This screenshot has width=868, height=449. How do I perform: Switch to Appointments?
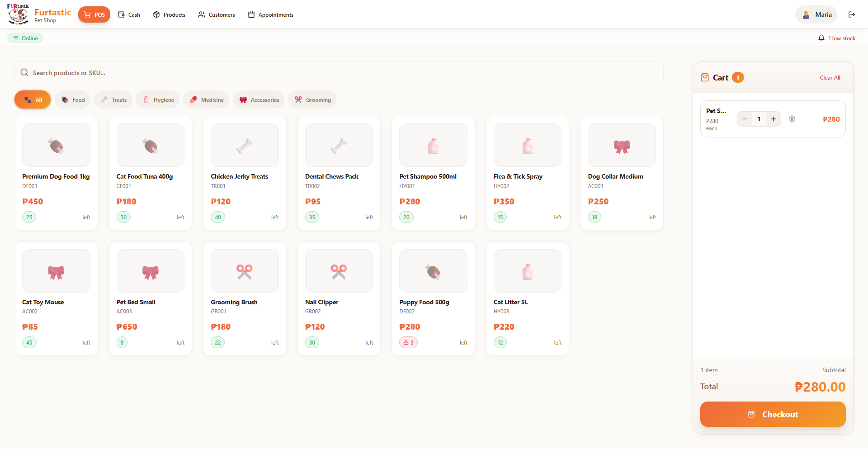[271, 15]
